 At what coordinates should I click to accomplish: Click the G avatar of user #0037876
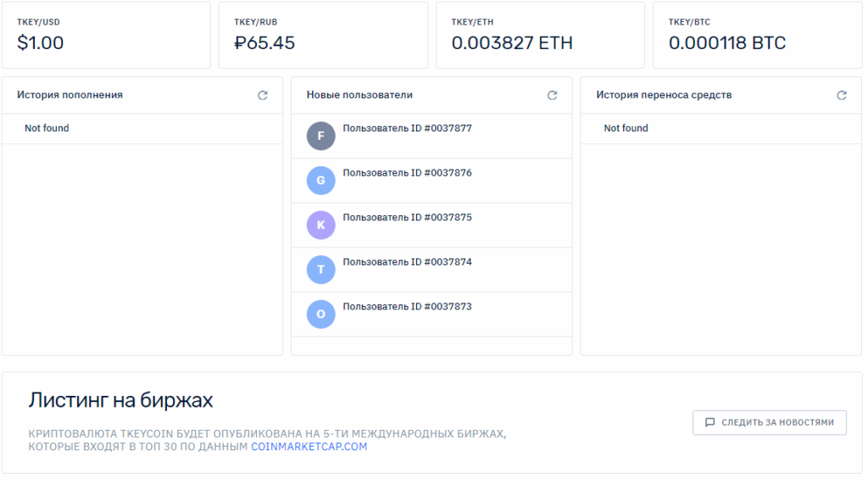321,181
